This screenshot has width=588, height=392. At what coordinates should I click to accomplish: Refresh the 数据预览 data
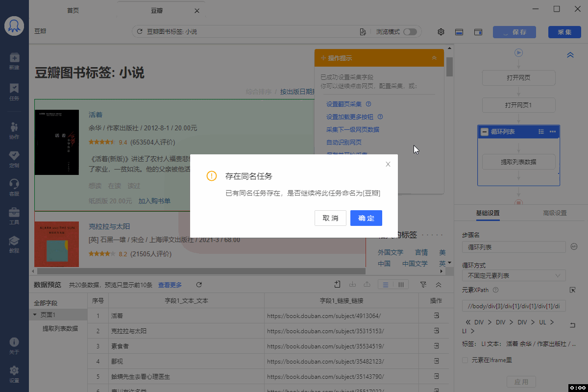199,285
